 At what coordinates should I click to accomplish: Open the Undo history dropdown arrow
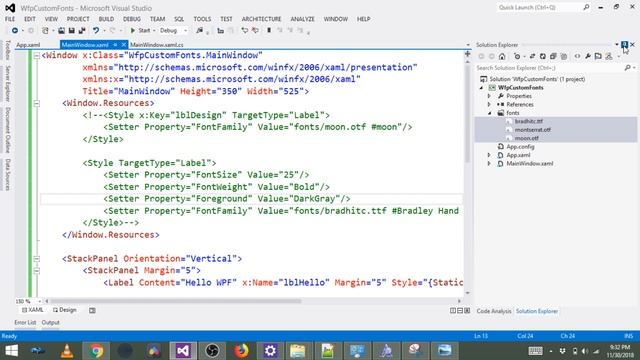(x=104, y=31)
